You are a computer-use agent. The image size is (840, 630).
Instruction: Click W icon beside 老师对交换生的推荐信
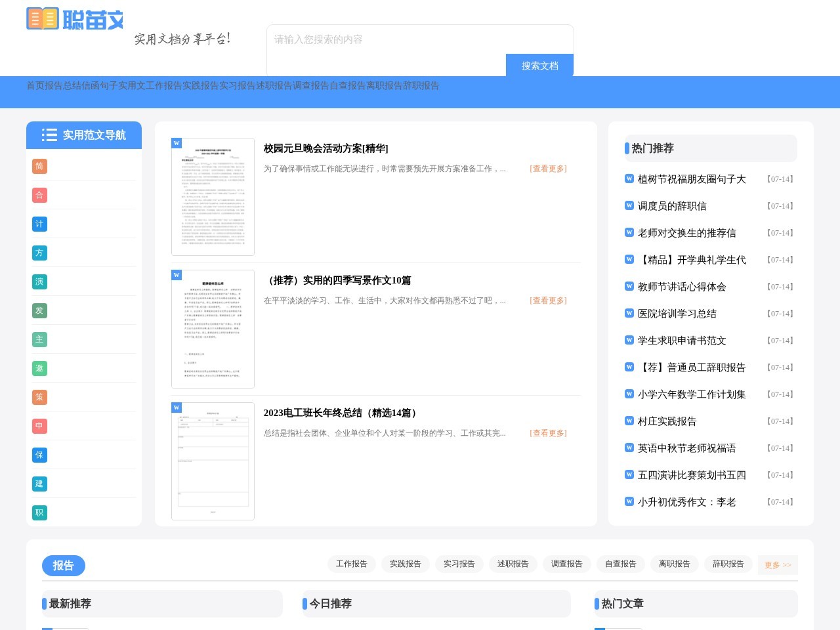tap(629, 232)
